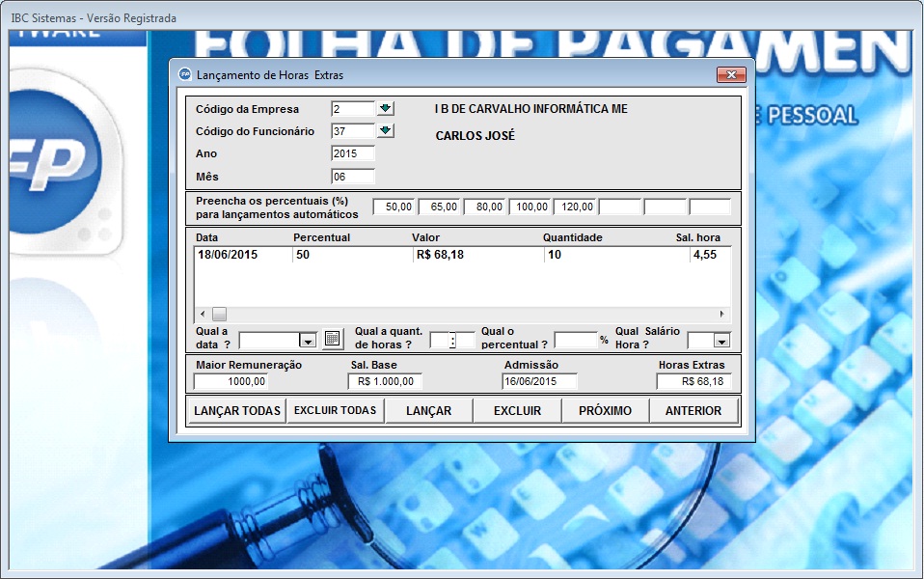Click the second empty percentual field

666,207
